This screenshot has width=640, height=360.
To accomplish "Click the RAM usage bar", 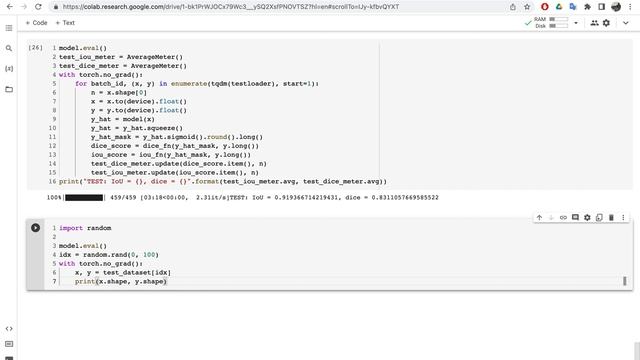I will point(558,19).
